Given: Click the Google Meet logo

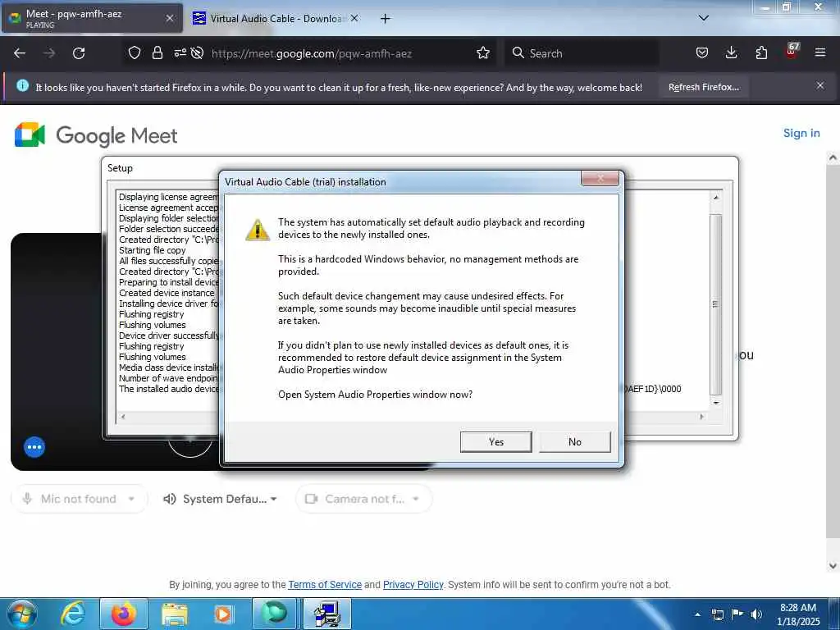Looking at the screenshot, I should click(97, 135).
